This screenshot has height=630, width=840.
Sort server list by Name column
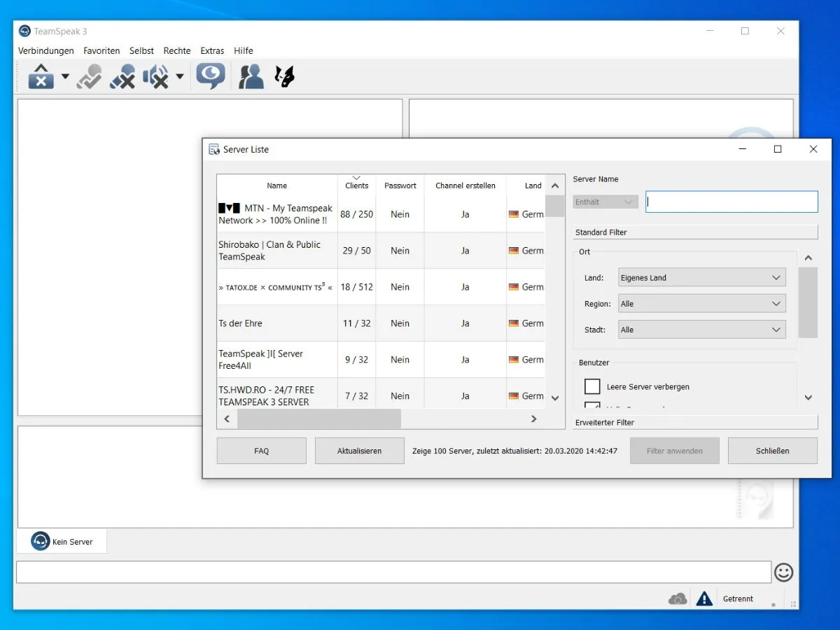tap(277, 185)
